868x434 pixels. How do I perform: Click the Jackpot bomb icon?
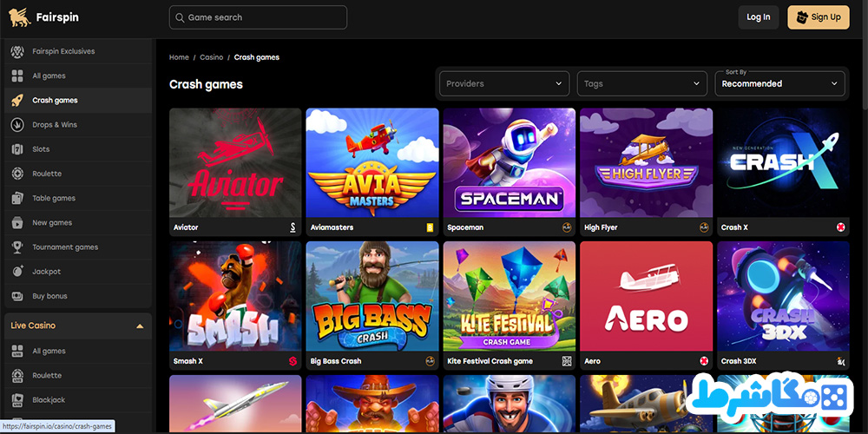pos(17,271)
